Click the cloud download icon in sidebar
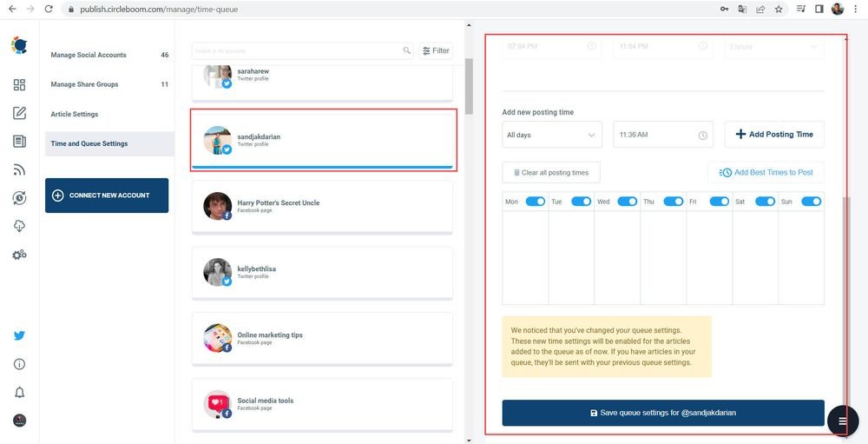The width and height of the screenshot is (868, 444). pyautogui.click(x=19, y=226)
